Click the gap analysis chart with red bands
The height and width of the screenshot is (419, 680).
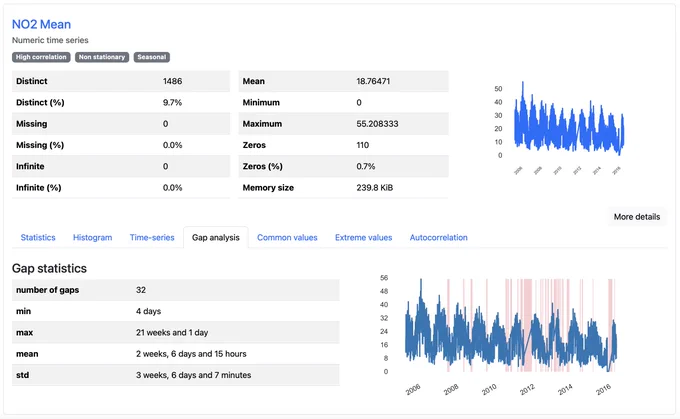pos(500,335)
